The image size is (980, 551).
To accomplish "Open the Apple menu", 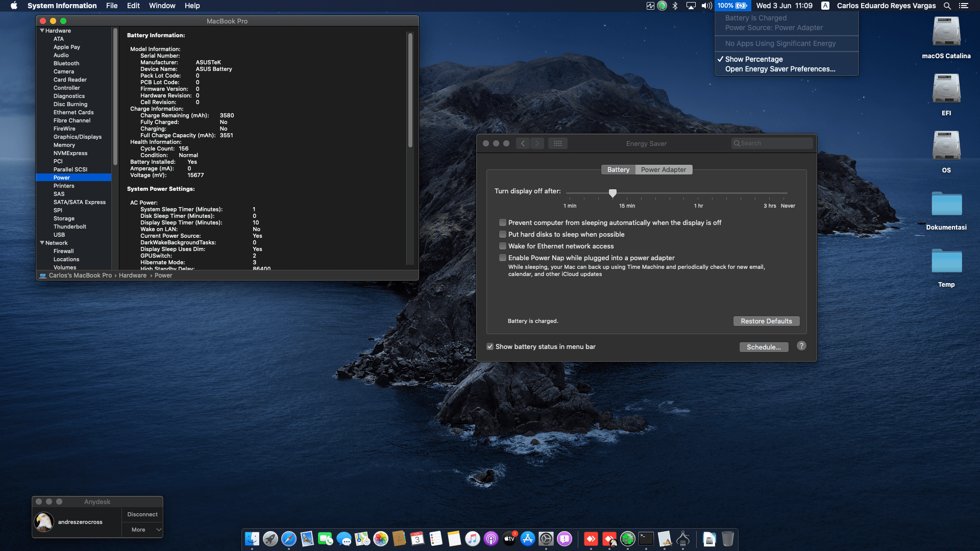I will pos(14,6).
